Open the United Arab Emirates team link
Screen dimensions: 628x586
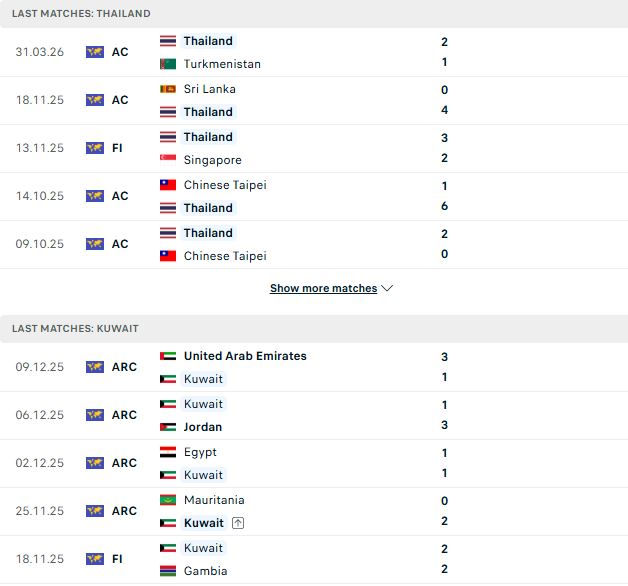tap(245, 356)
